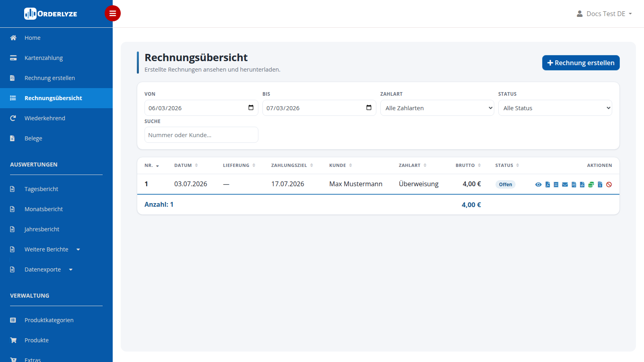Open the calendar picker for Von date
Image resolution: width=644 pixels, height=362 pixels.
click(x=251, y=107)
